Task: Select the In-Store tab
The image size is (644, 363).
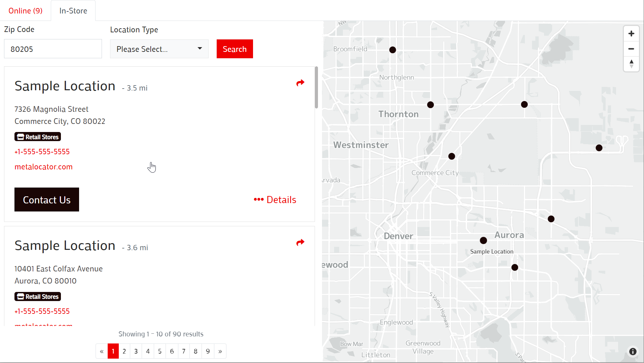Action: click(x=73, y=10)
